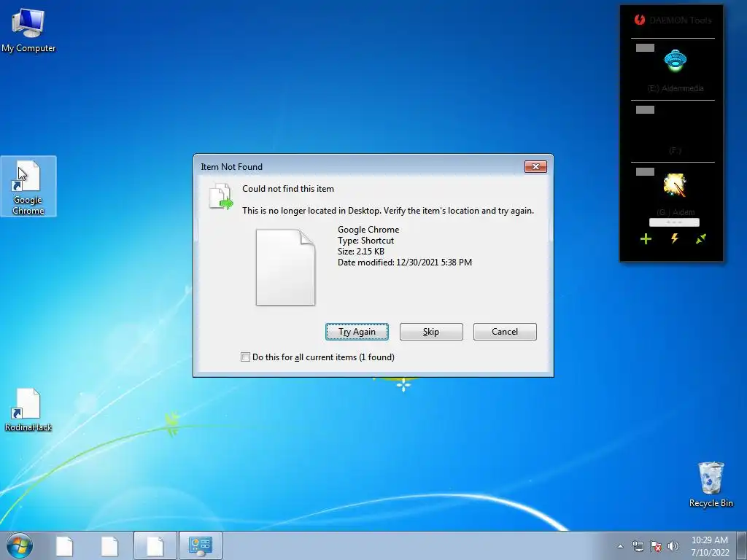Click the network tray icon
Image resolution: width=747 pixels, height=560 pixels.
pyautogui.click(x=638, y=546)
